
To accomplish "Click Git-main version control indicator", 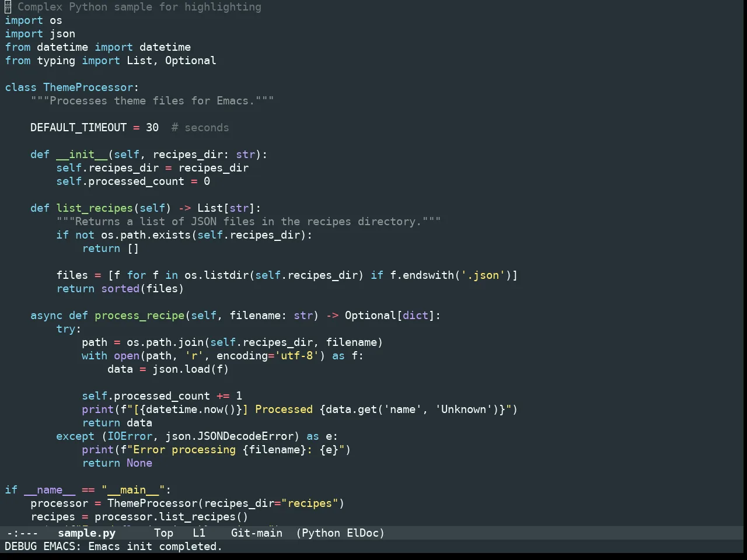I will (257, 533).
